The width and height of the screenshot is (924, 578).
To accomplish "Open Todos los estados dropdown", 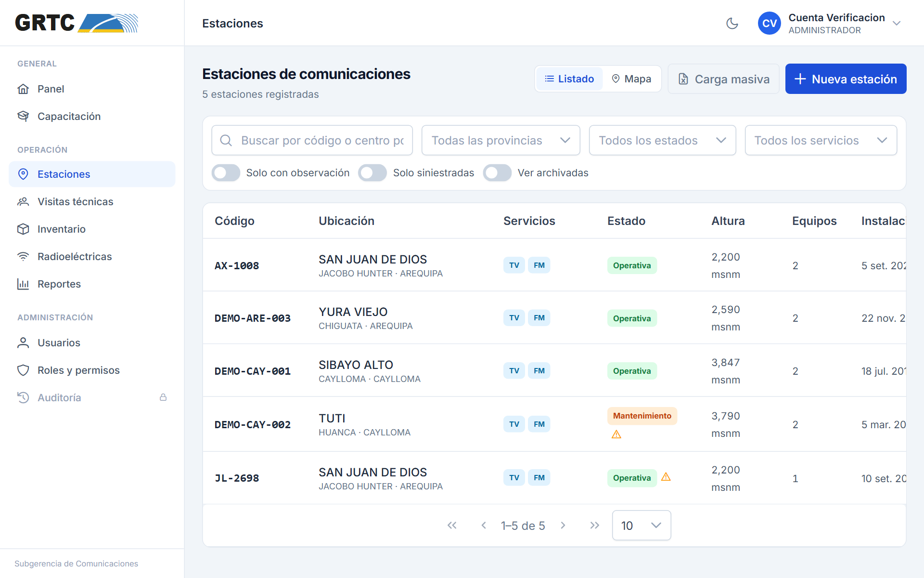I will [x=662, y=140].
